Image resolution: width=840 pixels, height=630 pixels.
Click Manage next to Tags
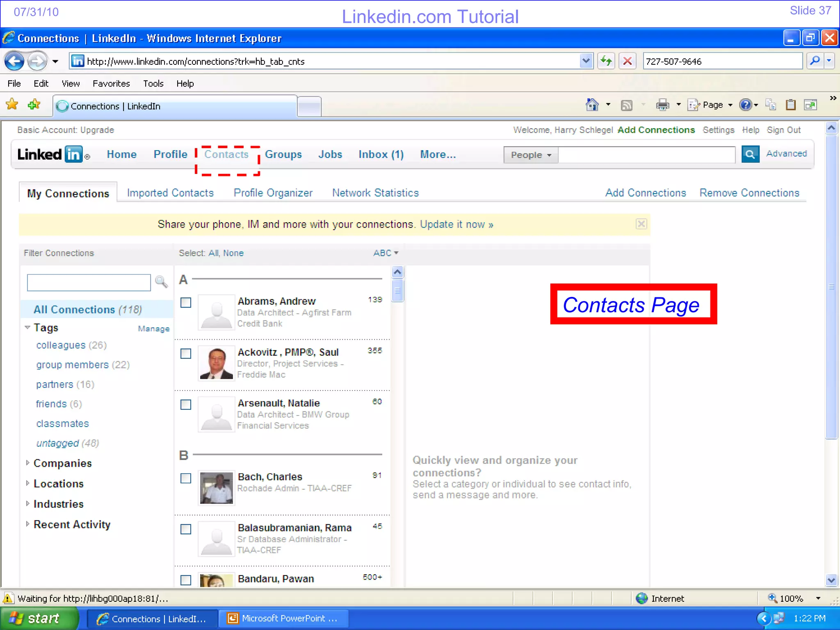click(x=154, y=329)
